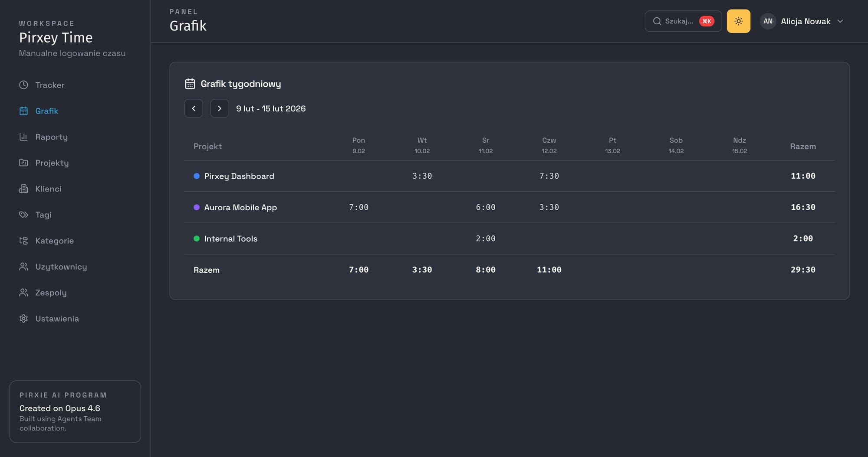Click Pirxey Dashboard Tuesday cell 3:30
Image resolution: width=868 pixels, height=457 pixels.
(x=422, y=176)
